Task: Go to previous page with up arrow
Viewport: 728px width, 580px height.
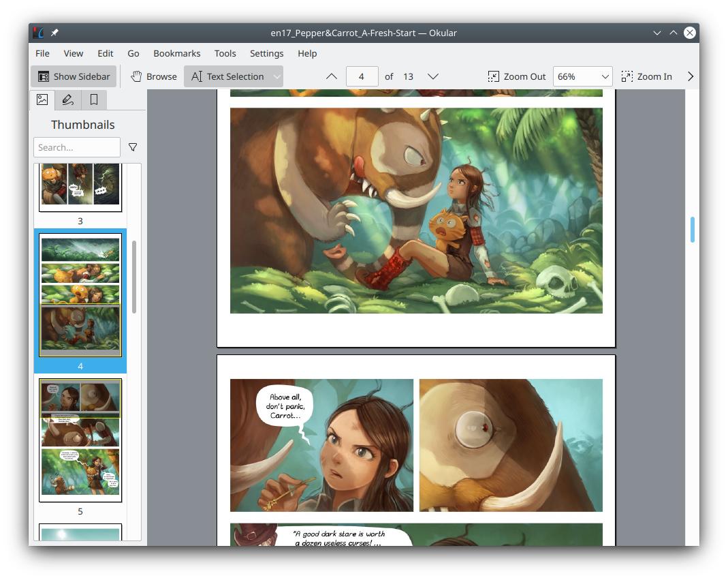Action: pos(332,76)
